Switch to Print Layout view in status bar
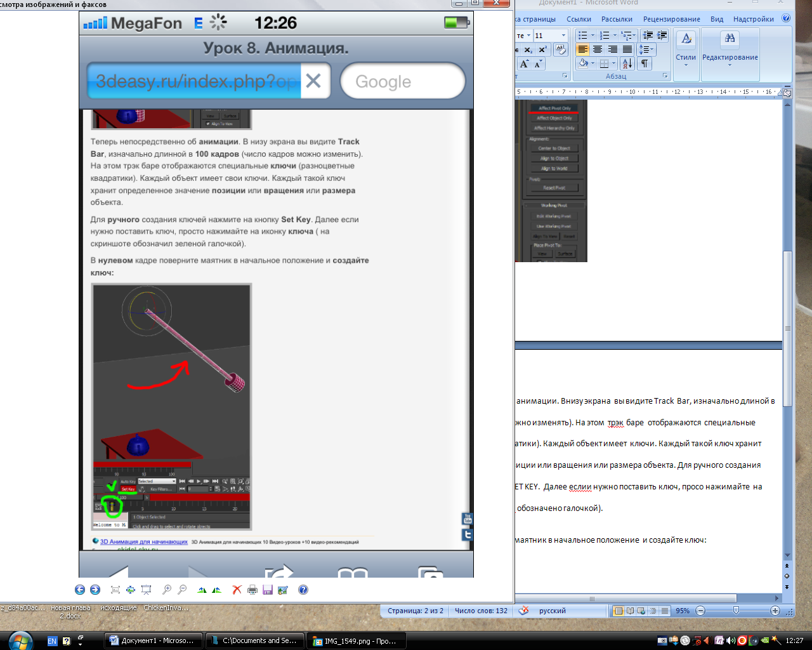 (619, 611)
